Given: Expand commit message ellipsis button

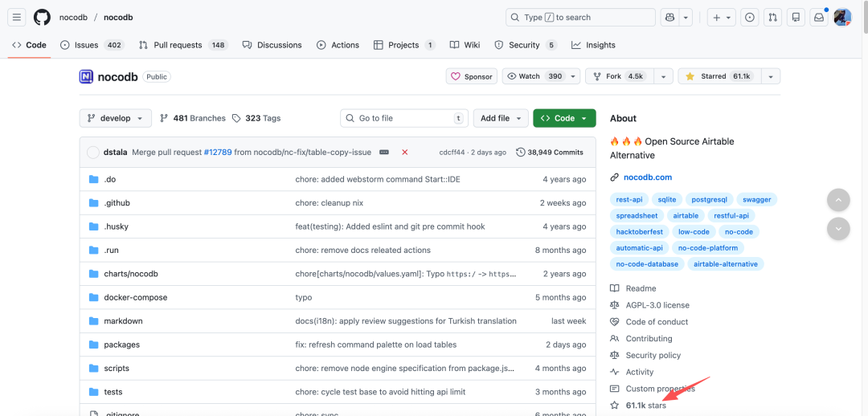Looking at the screenshot, I should [x=383, y=152].
